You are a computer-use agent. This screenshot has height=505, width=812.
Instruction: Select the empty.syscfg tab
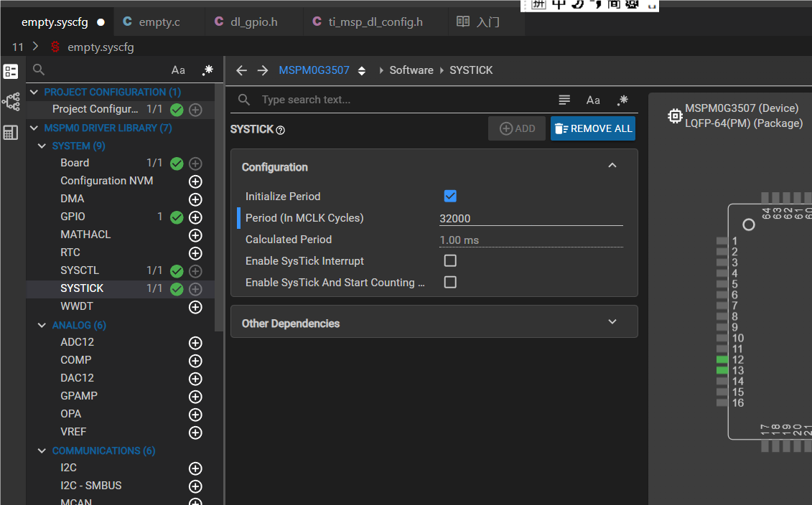pos(57,22)
